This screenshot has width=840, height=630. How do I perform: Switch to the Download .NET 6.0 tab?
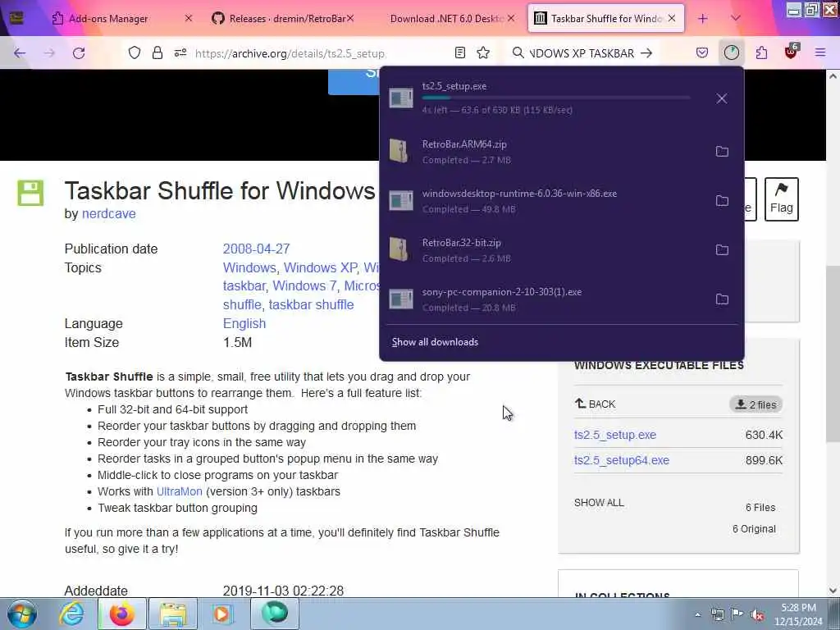(x=445, y=19)
